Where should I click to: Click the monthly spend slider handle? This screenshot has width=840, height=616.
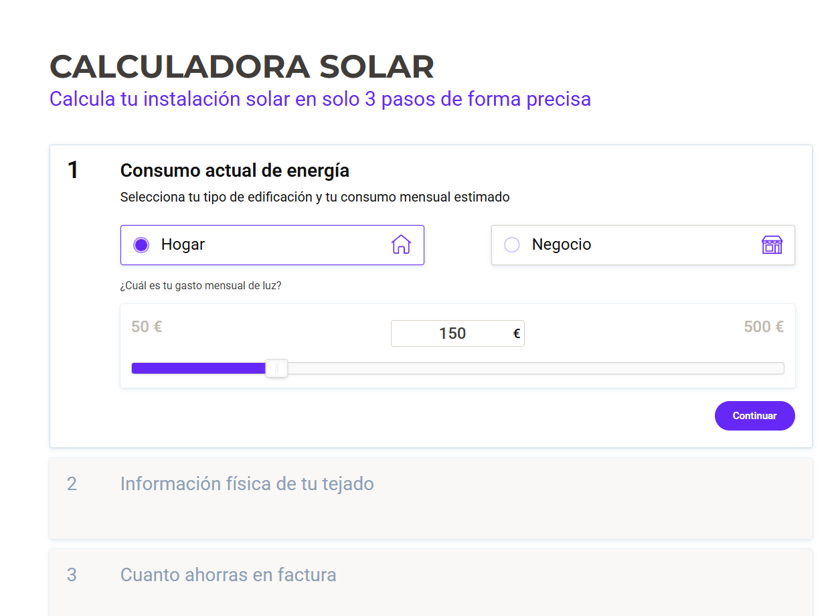tap(276, 368)
